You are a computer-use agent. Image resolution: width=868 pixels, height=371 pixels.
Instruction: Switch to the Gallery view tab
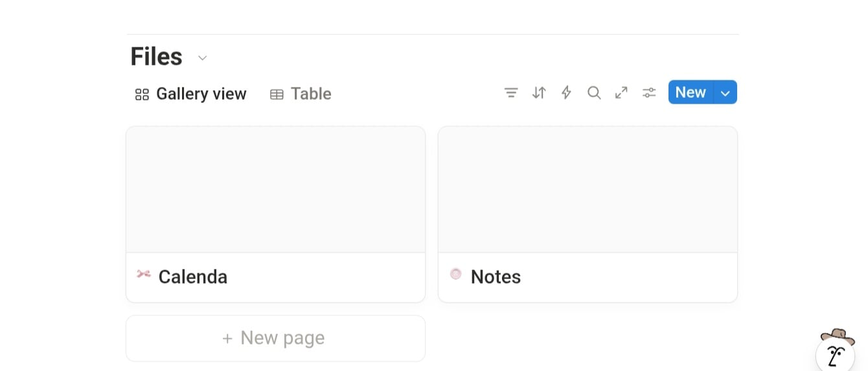[201, 94]
